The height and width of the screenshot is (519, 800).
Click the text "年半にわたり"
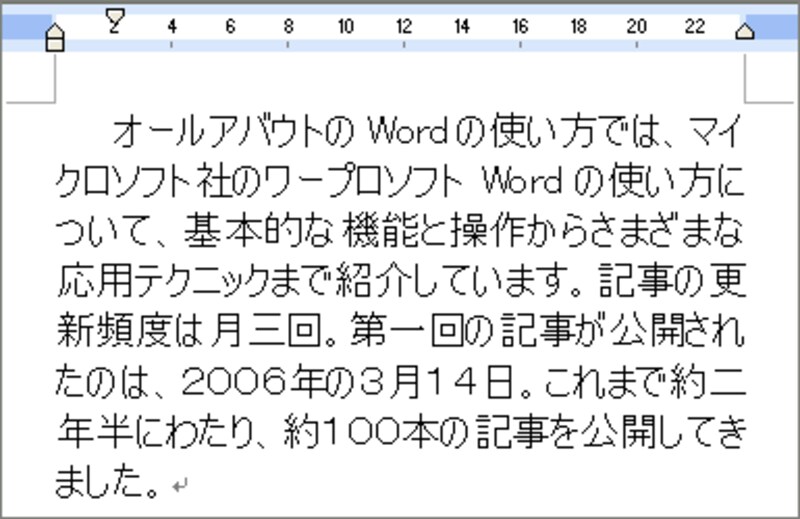(x=156, y=432)
